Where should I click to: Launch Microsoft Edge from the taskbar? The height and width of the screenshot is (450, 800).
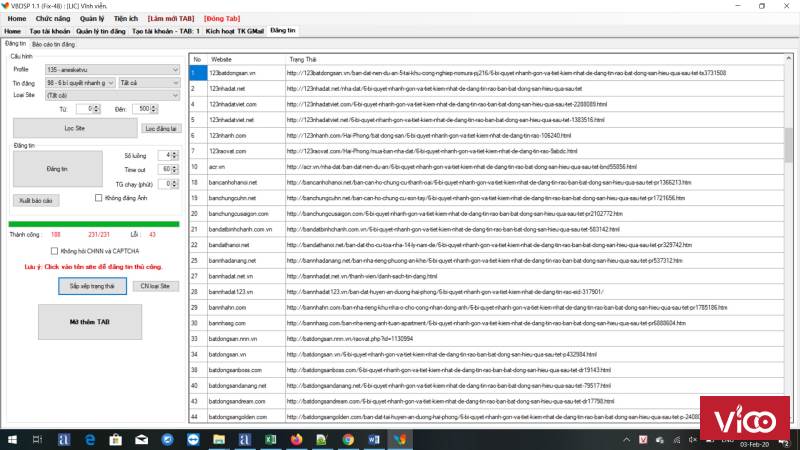pos(90,439)
